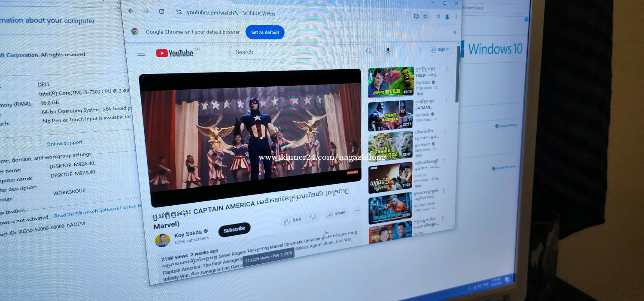Open options menu for HULK video
The height and width of the screenshot is (301, 644).
[447, 69]
